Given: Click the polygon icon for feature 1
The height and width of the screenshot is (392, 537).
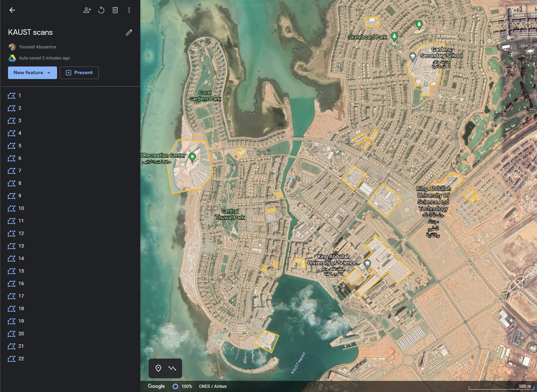Looking at the screenshot, I should tap(11, 96).
